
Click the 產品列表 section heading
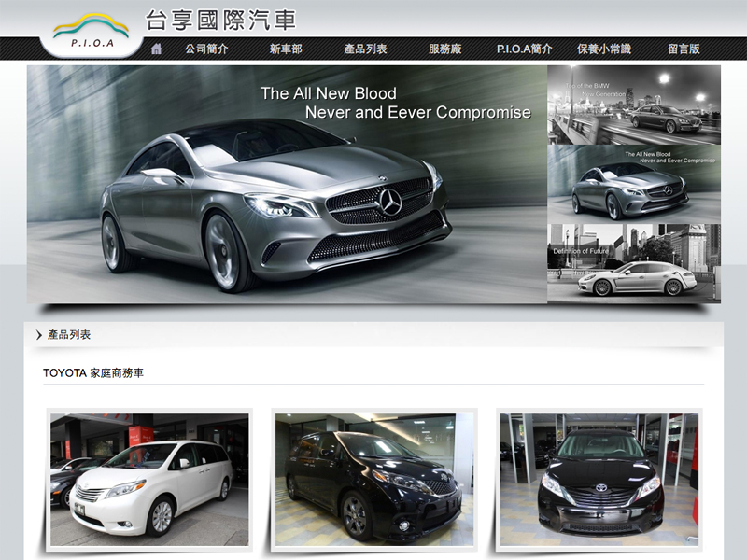pyautogui.click(x=69, y=335)
